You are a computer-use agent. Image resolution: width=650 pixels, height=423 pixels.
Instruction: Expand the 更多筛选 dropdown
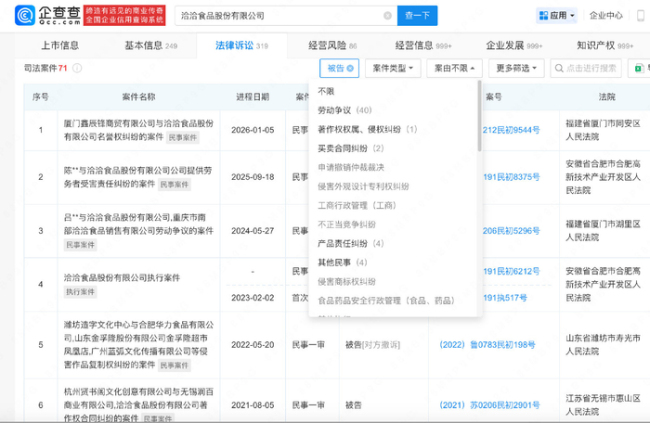point(516,68)
